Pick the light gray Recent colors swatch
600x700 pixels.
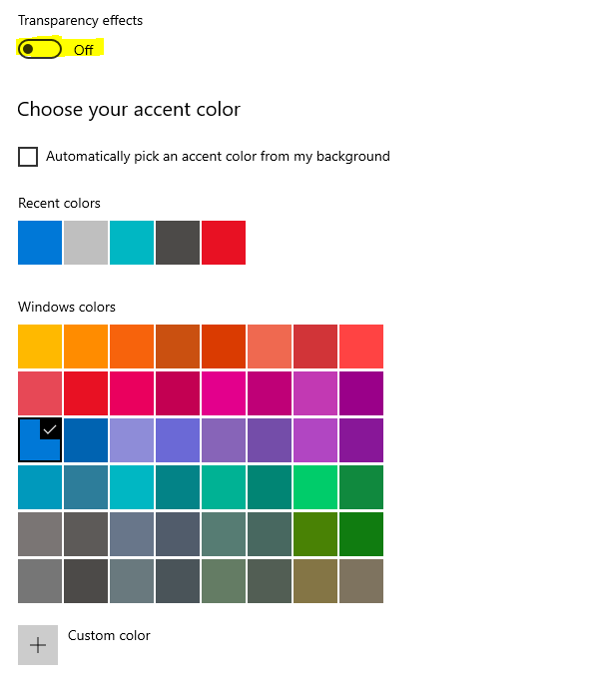click(x=86, y=243)
